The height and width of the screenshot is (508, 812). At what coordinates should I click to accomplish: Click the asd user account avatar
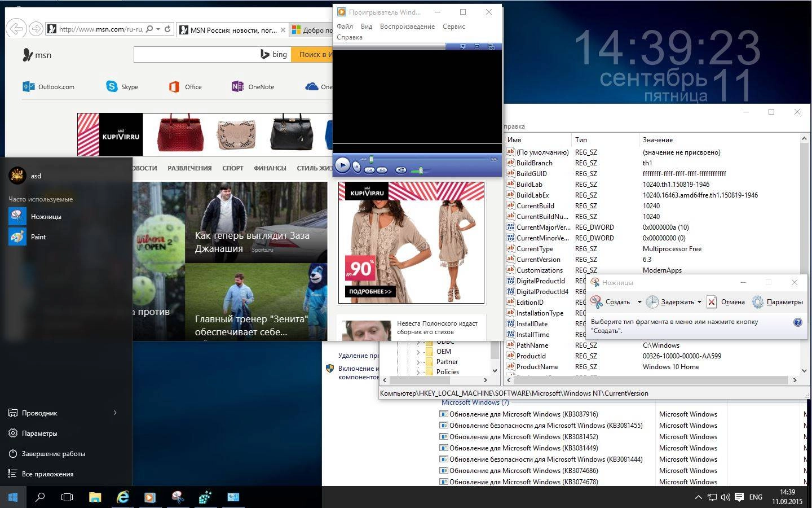[x=17, y=176]
